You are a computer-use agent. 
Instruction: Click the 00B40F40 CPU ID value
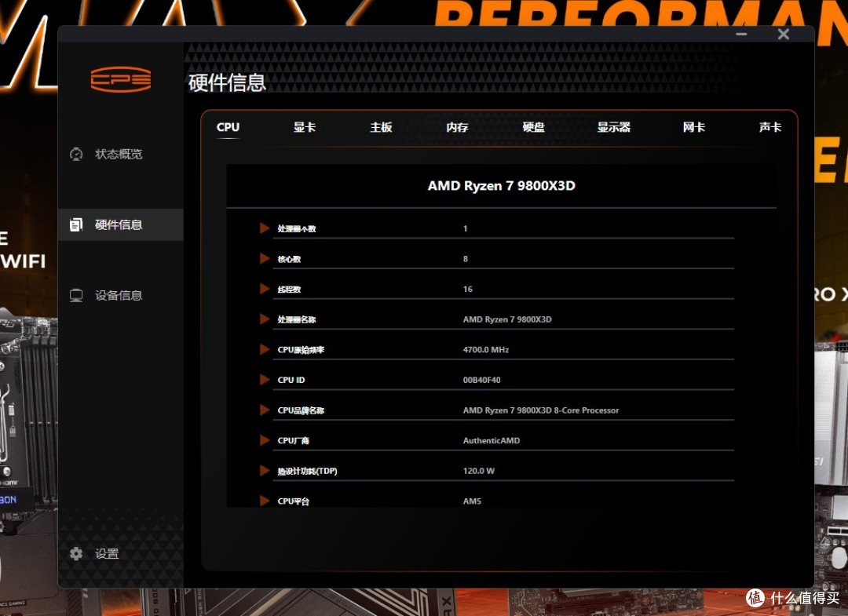481,380
